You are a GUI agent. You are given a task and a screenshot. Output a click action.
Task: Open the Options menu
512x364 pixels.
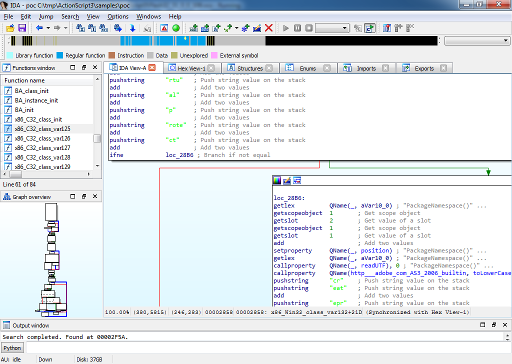[x=118, y=17]
